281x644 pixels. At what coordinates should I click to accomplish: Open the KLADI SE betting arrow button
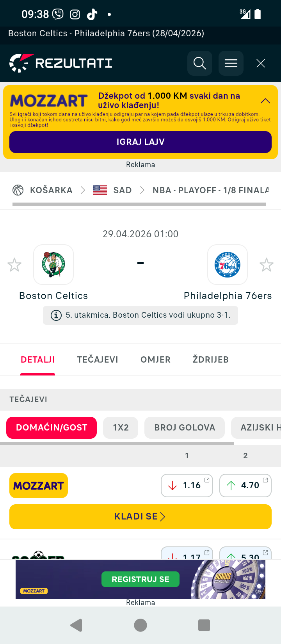140,517
